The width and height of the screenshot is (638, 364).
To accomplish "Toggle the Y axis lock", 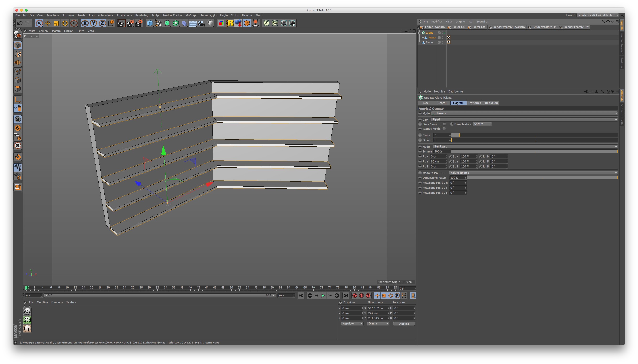I will (x=94, y=23).
